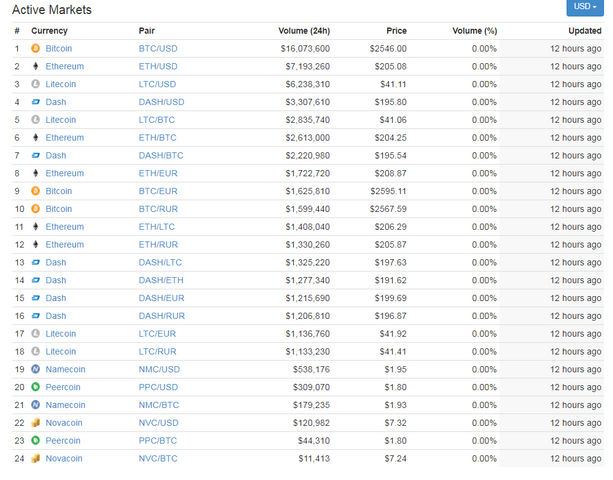Click the $2546.00 price value
Image resolution: width=613 pixels, height=480 pixels.
[x=388, y=48]
